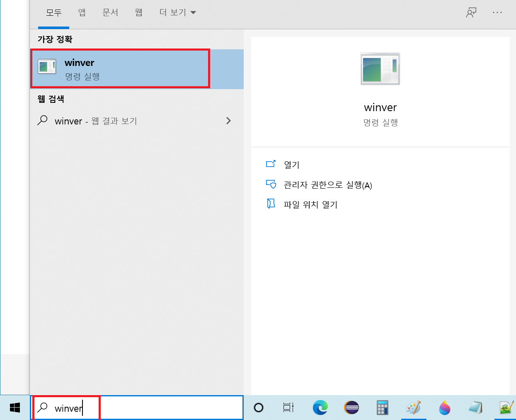Viewport: 516px width, 420px height.
Task: Open Task View on the taskbar
Action: tap(288, 408)
